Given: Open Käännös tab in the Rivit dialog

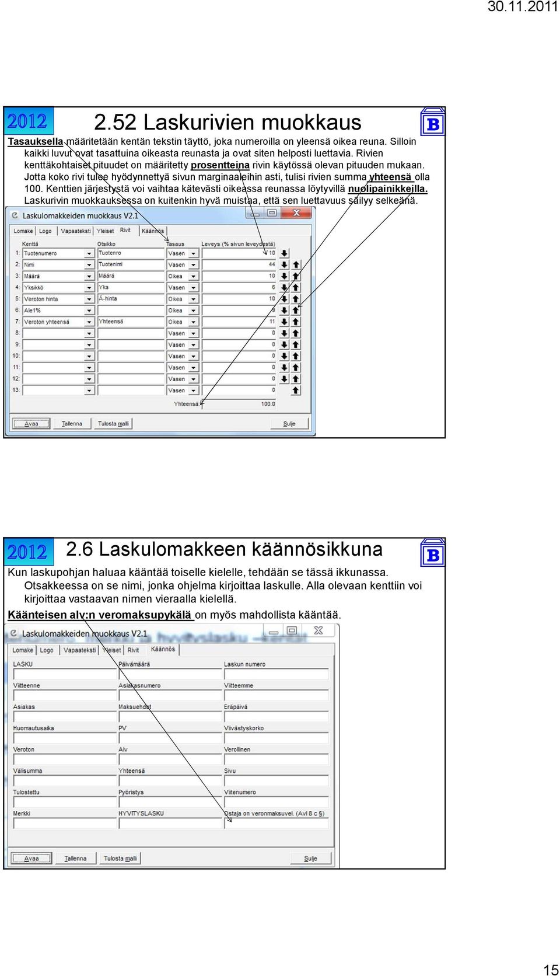Looking at the screenshot, I should (x=153, y=231).
